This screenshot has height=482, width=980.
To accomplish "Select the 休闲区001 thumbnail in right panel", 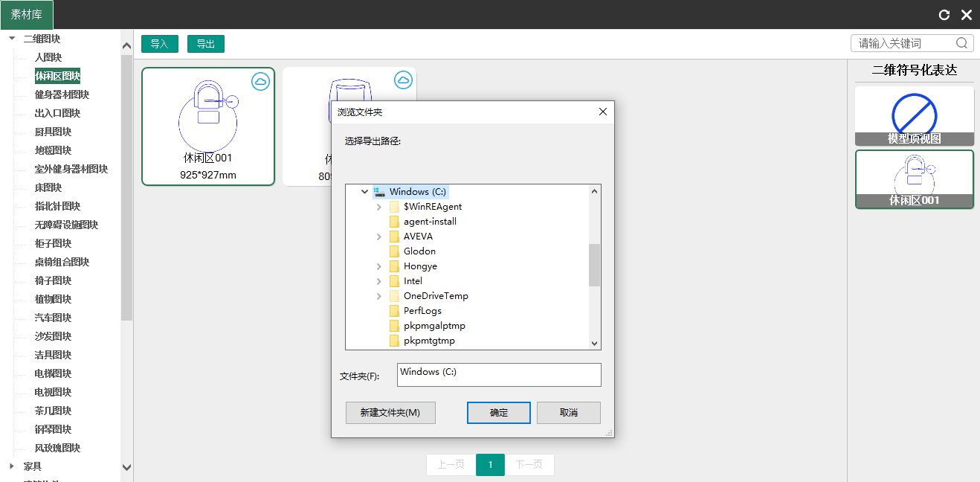I will click(x=915, y=179).
